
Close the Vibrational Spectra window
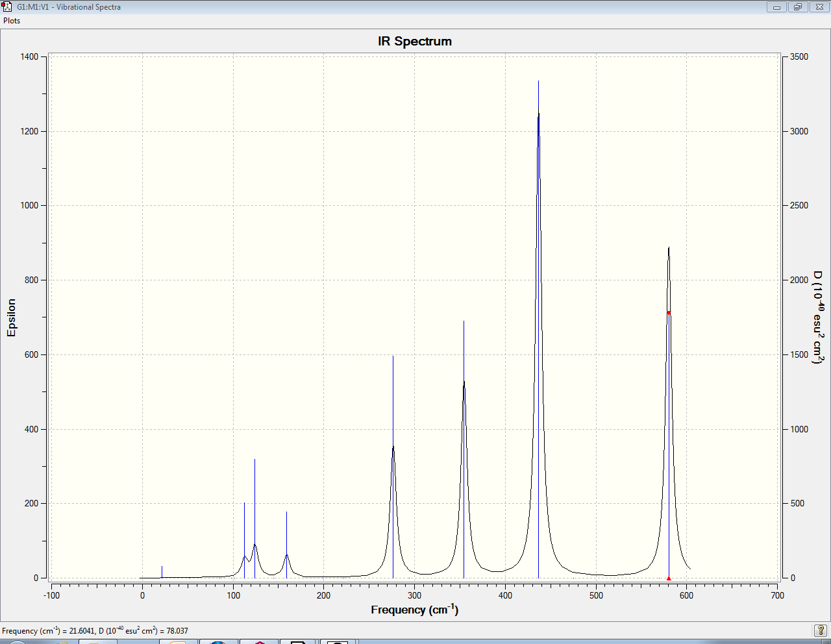(x=819, y=7)
